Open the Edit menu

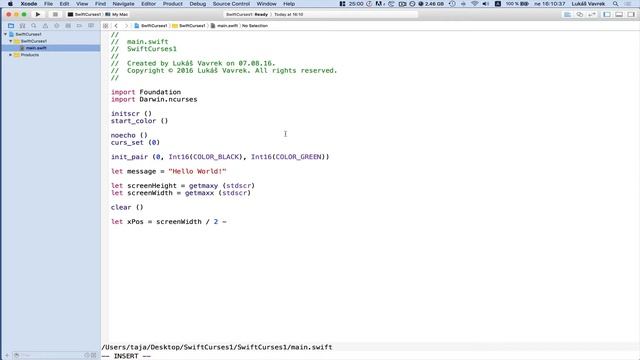(x=64, y=4)
